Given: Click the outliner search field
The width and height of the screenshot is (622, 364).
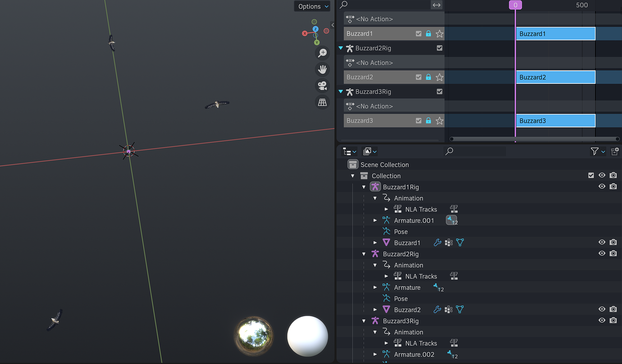Looking at the screenshot, I should pyautogui.click(x=474, y=151).
